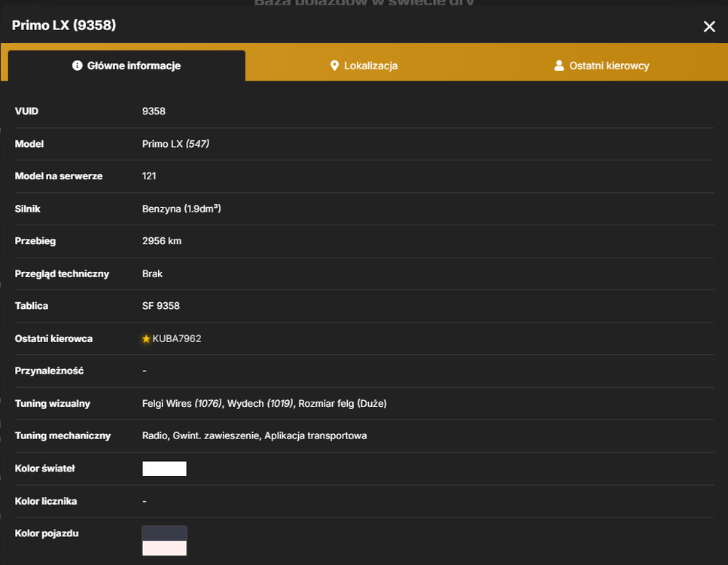Click the Kolor licznika row label
Viewport: 728px width, 565px height.
point(46,502)
